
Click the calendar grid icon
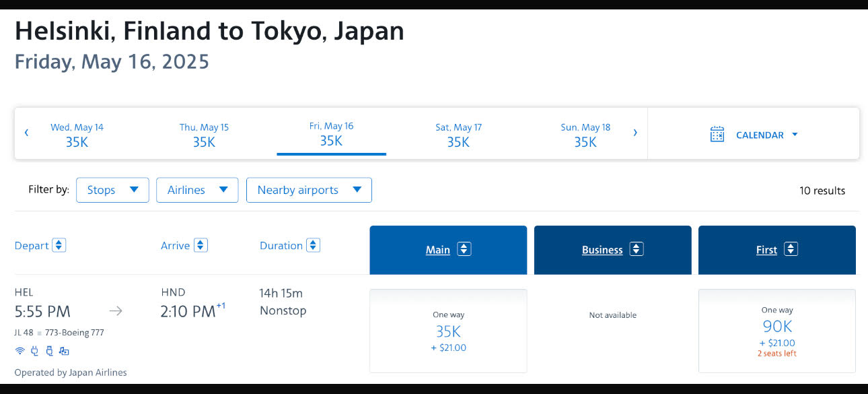[717, 134]
